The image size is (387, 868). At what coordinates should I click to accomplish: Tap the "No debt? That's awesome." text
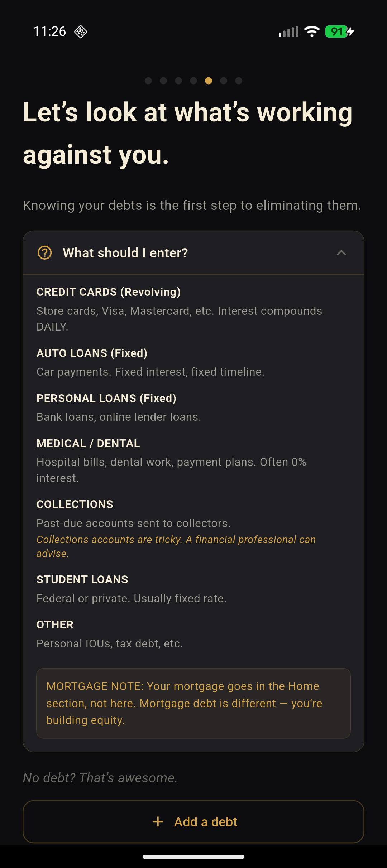point(100,778)
